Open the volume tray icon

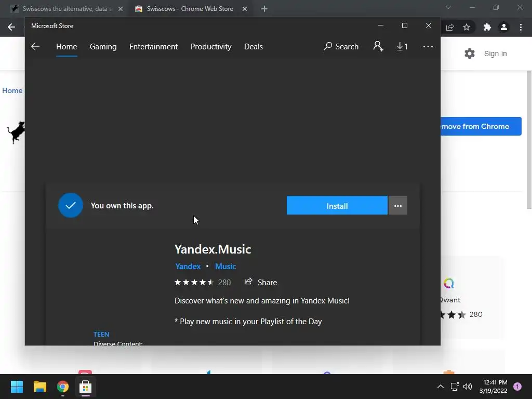[x=468, y=387]
